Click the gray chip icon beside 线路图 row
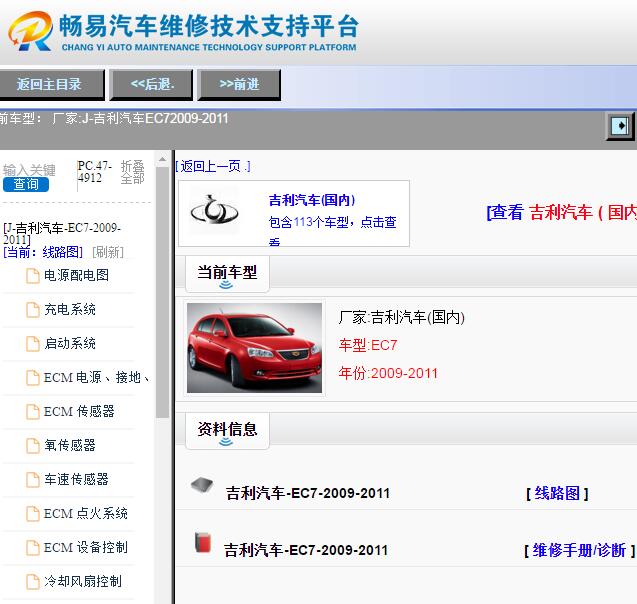The width and height of the screenshot is (637, 604). tap(202, 486)
